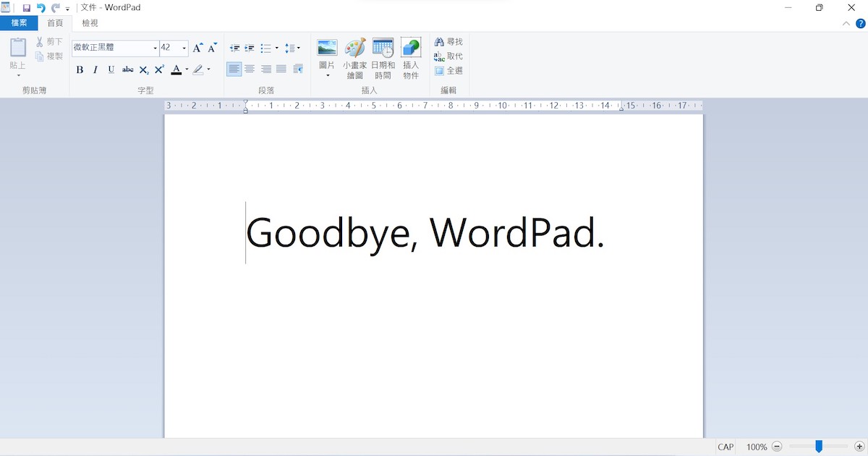
Task: Switch to the 檢視 (View) ribbon tab
Action: point(88,22)
